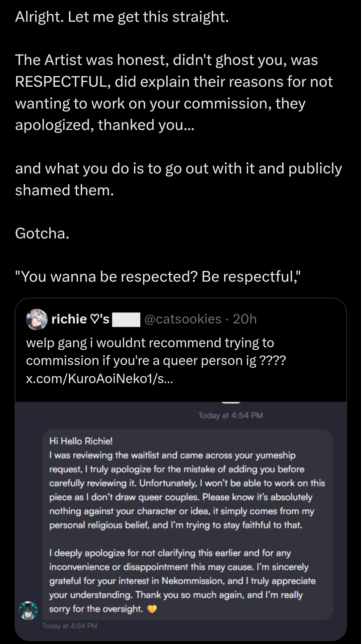361x644 pixels.
Task: Click the 20h timestamp on quoted tweet
Action: [x=245, y=319]
